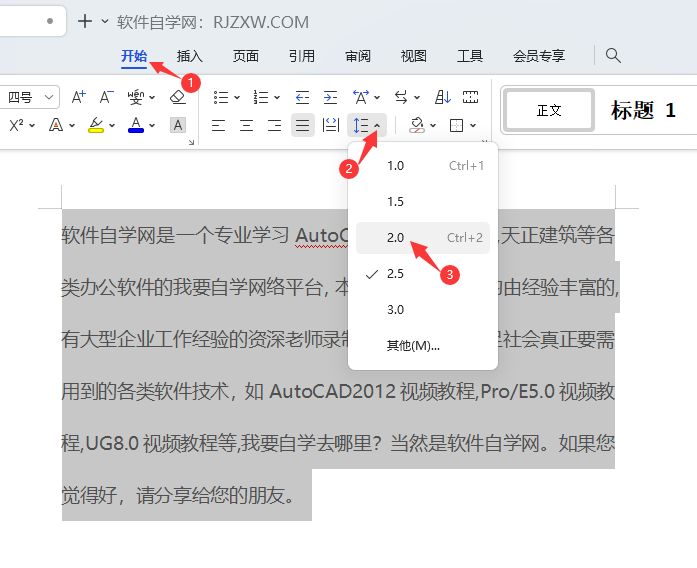Image resolution: width=697 pixels, height=568 pixels.
Task: Apply the text effects A icon
Action: tap(56, 125)
